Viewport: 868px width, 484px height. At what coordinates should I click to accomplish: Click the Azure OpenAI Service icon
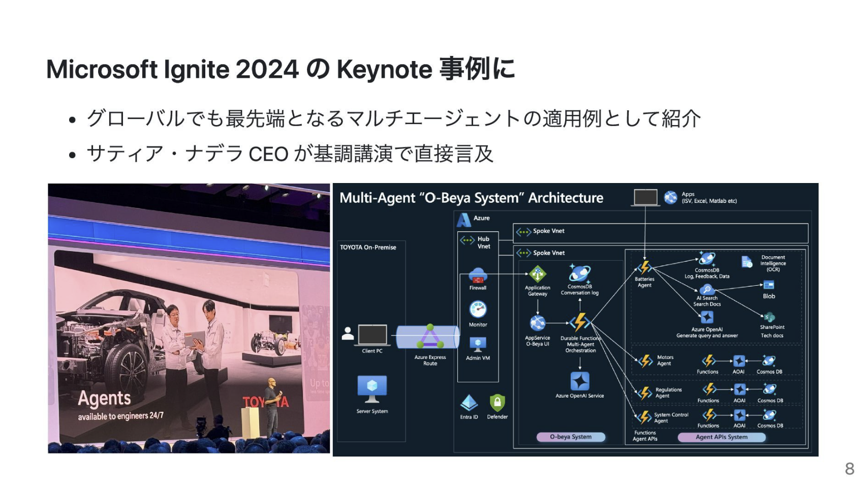coord(580,381)
